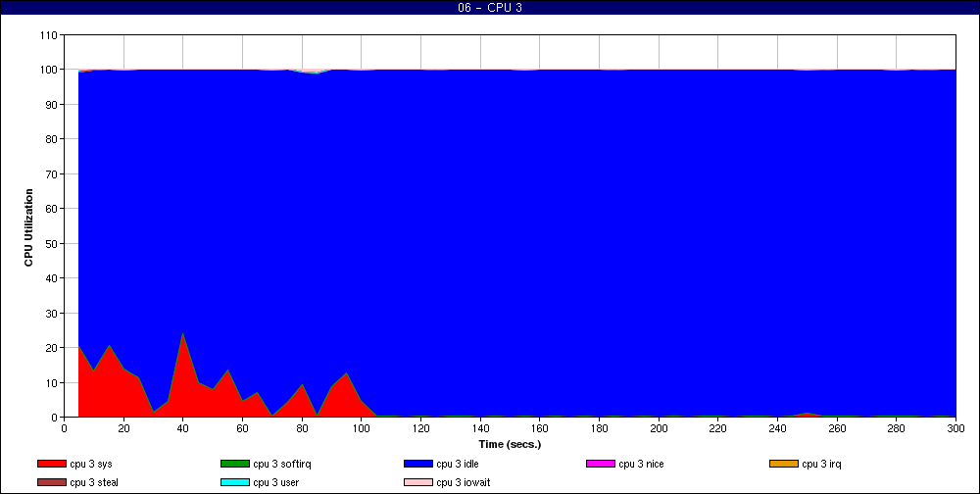
Task: Click the small sys bump at 250 seconds
Action: [x=807, y=414]
